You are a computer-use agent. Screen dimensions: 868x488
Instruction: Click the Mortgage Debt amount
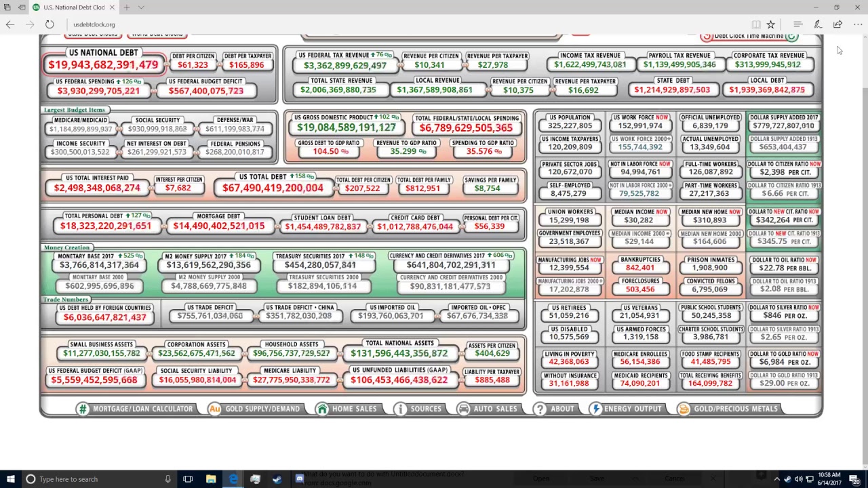point(218,226)
